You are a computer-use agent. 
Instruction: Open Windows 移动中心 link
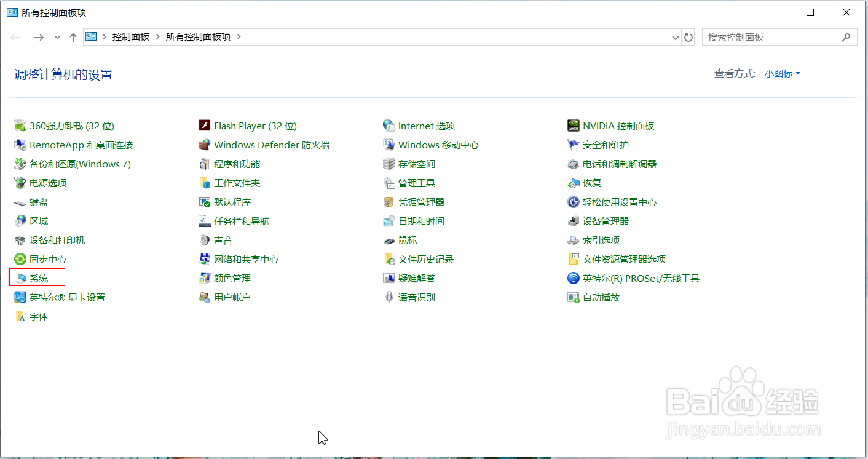(x=438, y=145)
